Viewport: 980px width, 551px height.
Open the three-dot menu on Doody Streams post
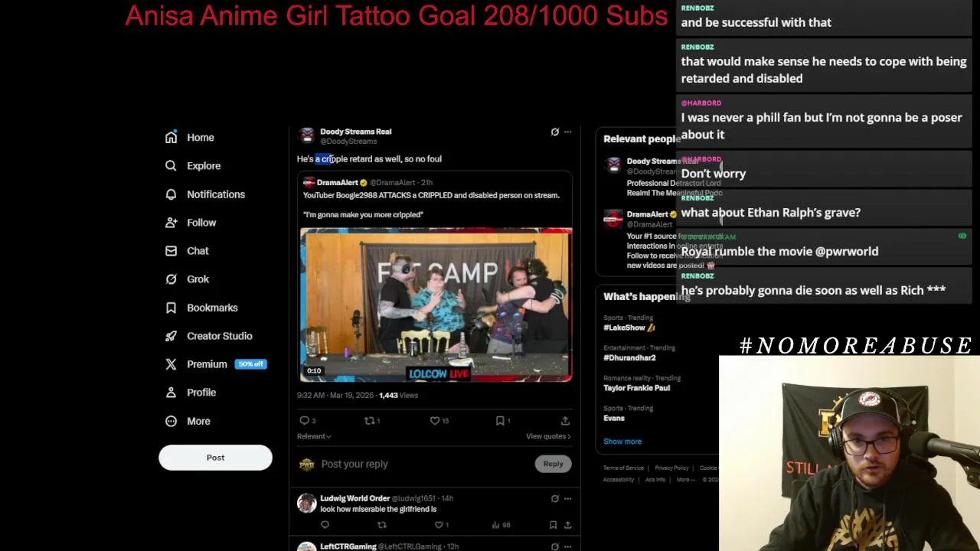[567, 132]
